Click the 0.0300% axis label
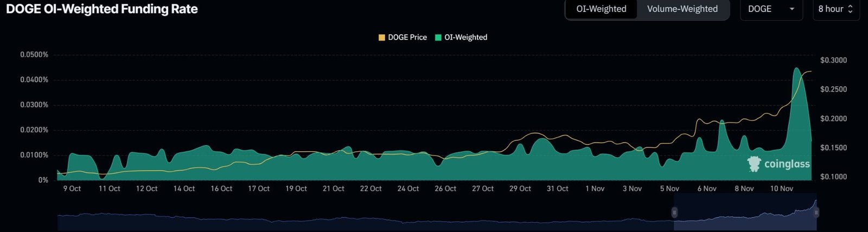 pyautogui.click(x=34, y=105)
